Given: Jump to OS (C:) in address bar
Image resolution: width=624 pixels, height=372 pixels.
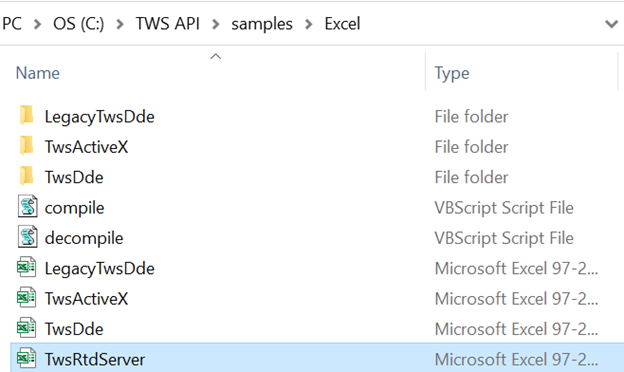Looking at the screenshot, I should tap(79, 24).
